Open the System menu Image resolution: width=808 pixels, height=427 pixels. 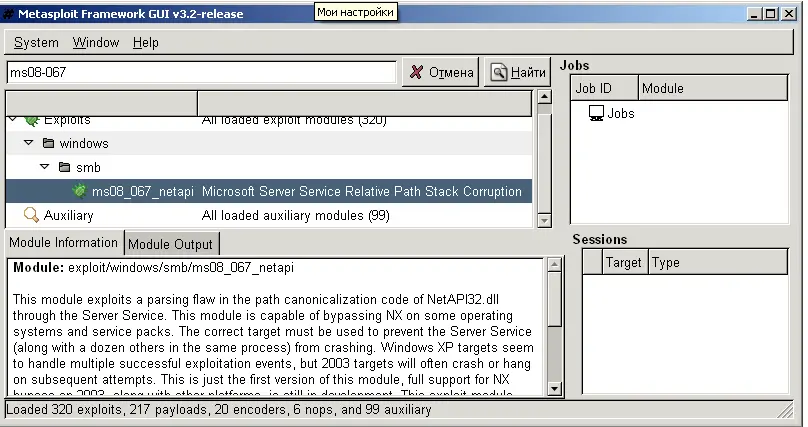(x=36, y=43)
